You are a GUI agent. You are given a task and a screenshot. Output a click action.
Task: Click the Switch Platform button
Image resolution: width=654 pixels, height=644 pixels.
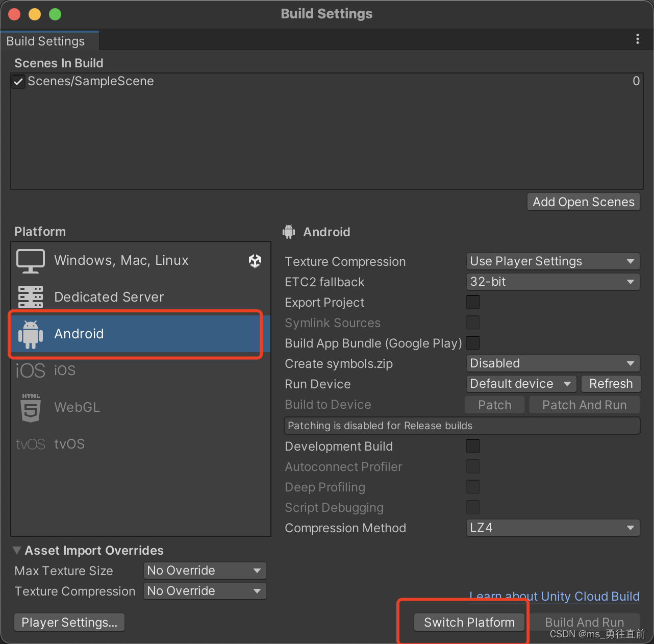point(469,623)
